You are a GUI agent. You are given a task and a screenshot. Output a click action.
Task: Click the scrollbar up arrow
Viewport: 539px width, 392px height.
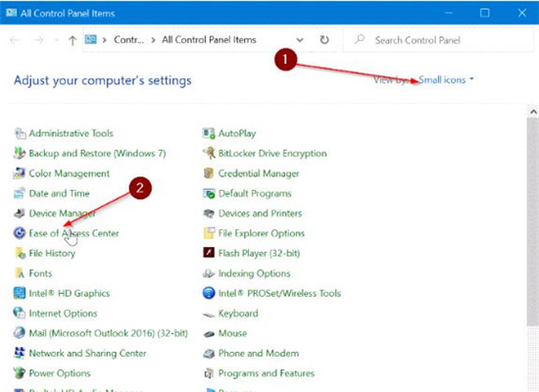533,112
